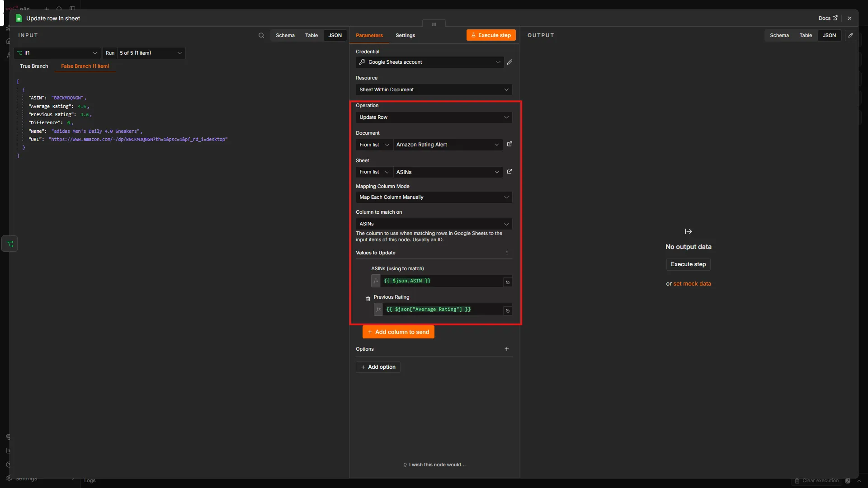Edit the Google Sheets credential pencil icon
This screenshot has height=488, width=868.
pos(509,62)
